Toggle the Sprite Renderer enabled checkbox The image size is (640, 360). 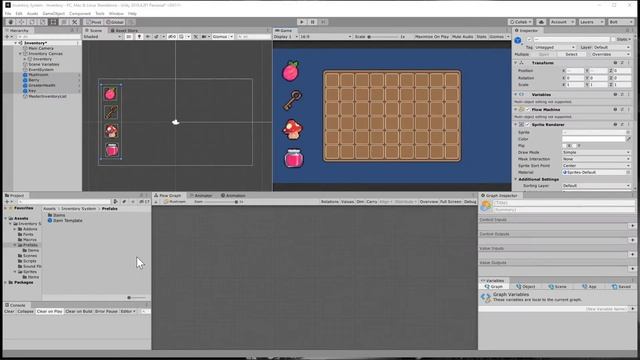click(x=528, y=124)
